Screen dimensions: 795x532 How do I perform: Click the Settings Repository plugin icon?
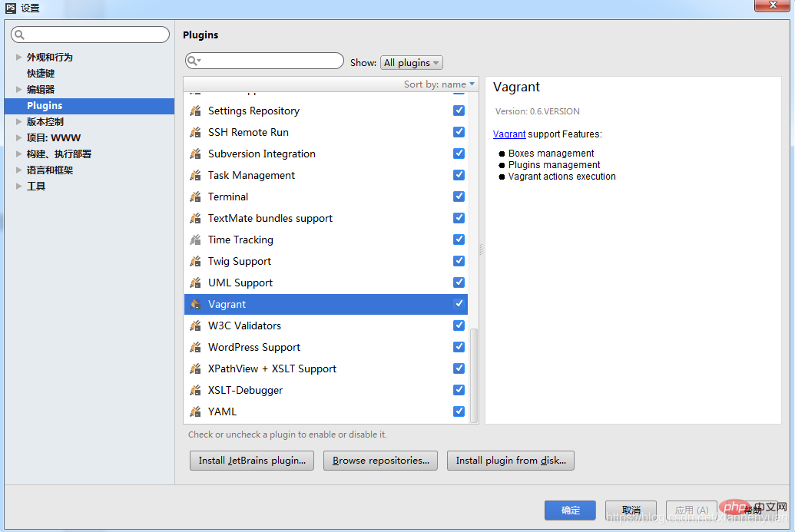(x=195, y=111)
